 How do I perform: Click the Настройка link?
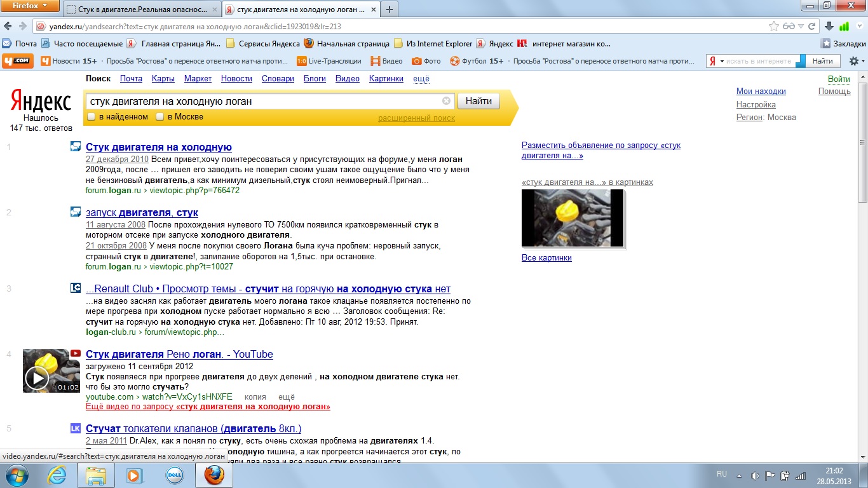pyautogui.click(x=756, y=104)
